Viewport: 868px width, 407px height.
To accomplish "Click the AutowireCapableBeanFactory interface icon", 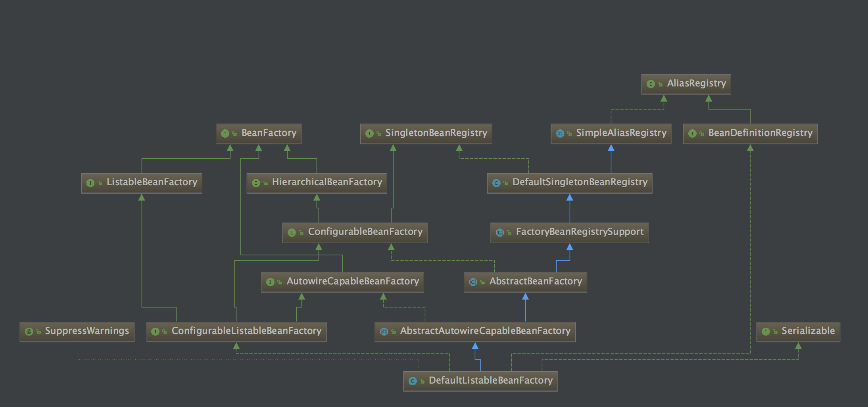I will [270, 282].
